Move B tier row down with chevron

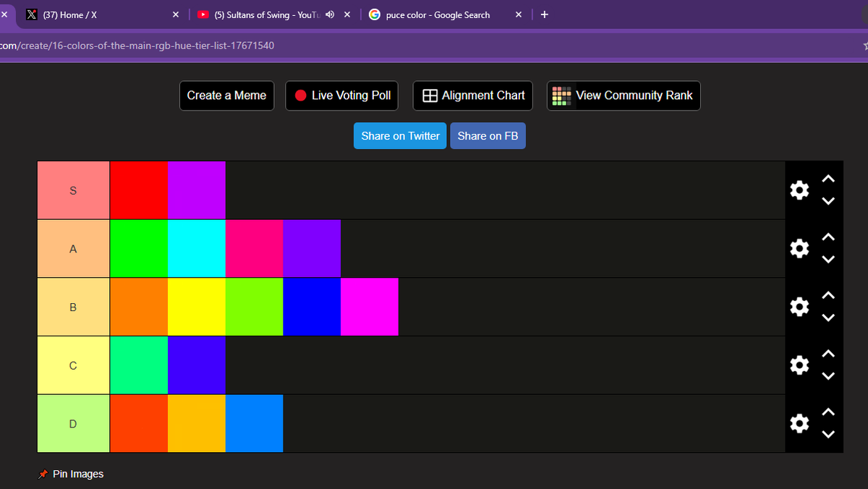pyautogui.click(x=829, y=318)
